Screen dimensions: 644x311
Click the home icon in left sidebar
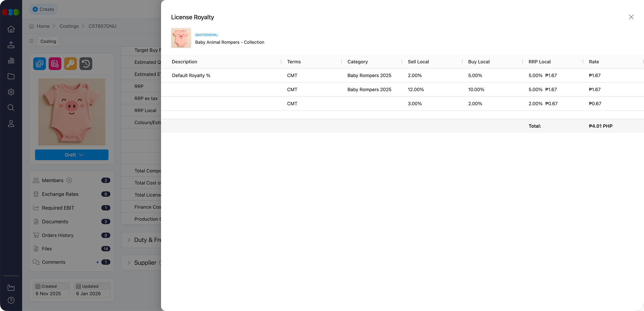pos(11,29)
